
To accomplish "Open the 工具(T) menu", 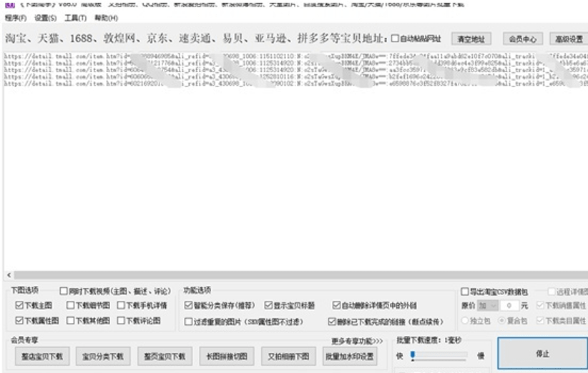I will coord(75,18).
